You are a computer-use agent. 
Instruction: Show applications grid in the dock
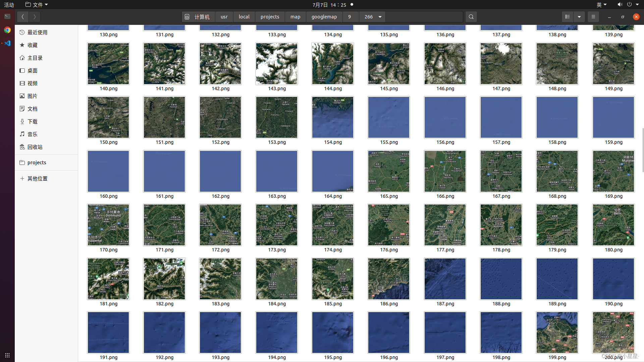(x=7, y=355)
